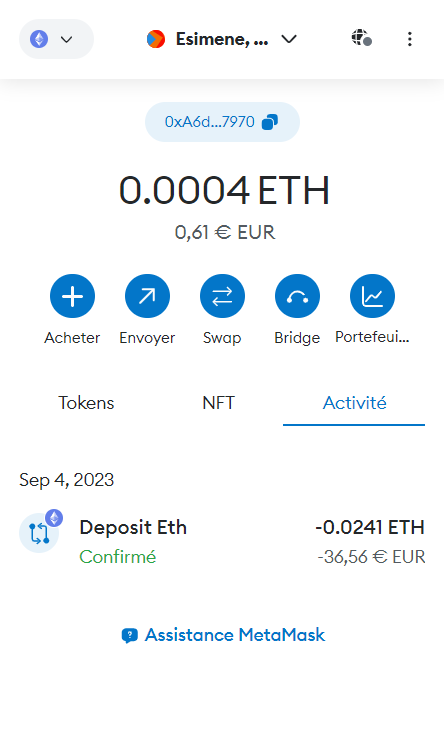Click the Swap arrows icon

point(222,296)
